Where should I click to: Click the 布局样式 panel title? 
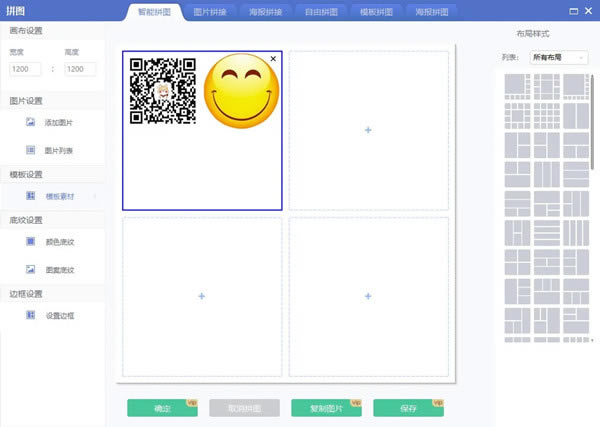[x=533, y=34]
